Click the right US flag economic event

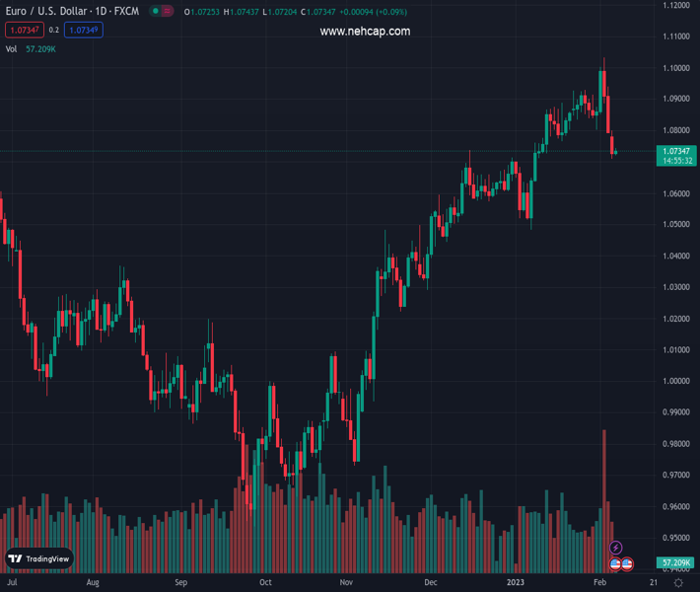(x=627, y=563)
